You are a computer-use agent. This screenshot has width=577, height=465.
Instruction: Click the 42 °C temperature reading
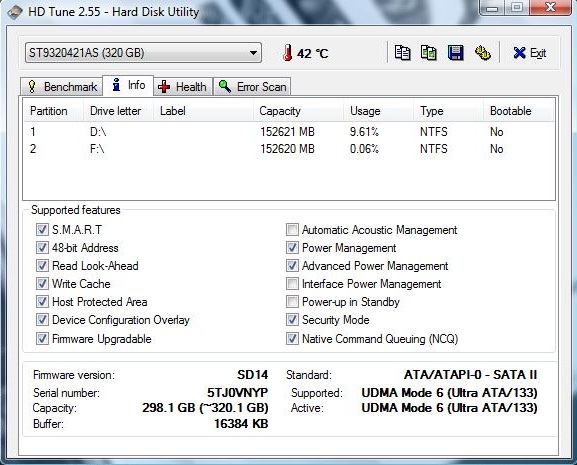click(x=313, y=54)
